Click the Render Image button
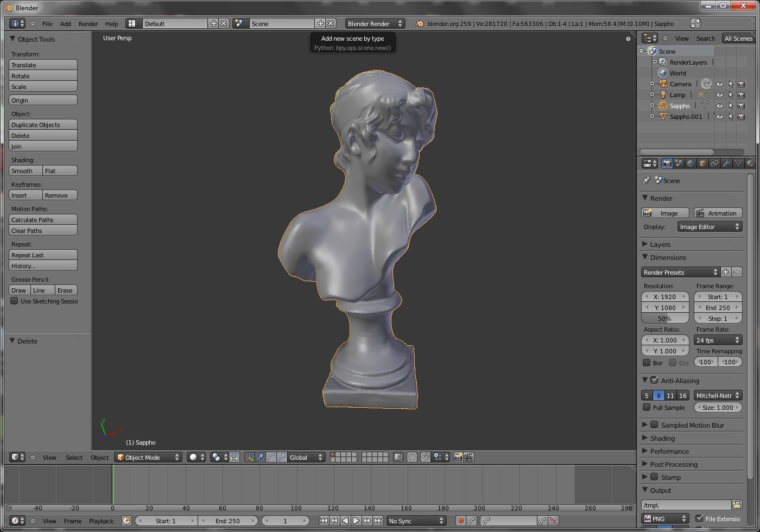Viewport: 760px width, 532px height. (x=665, y=213)
